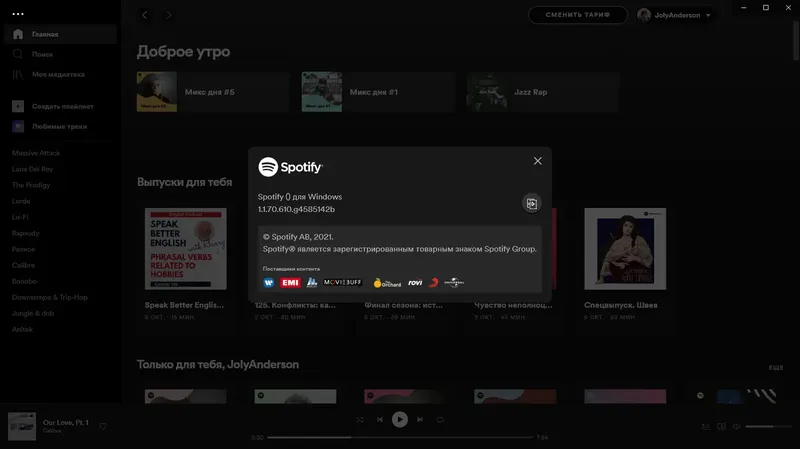Go to Главная home page
Screen dimensions: 800x449
pos(60,34)
